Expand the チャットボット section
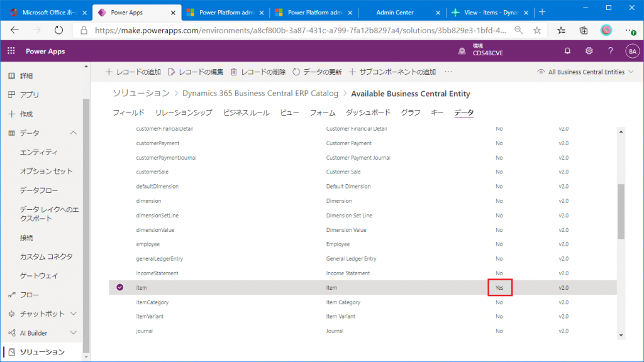 click(74, 314)
